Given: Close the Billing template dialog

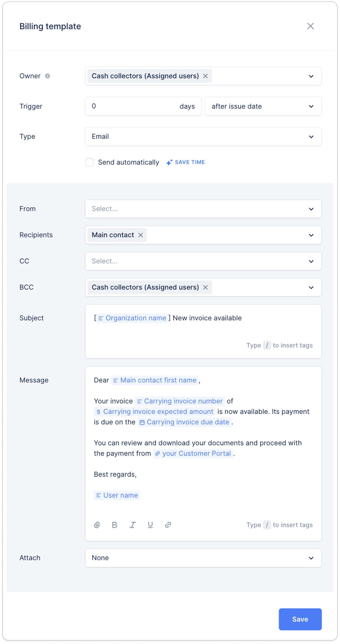Looking at the screenshot, I should tap(311, 26).
